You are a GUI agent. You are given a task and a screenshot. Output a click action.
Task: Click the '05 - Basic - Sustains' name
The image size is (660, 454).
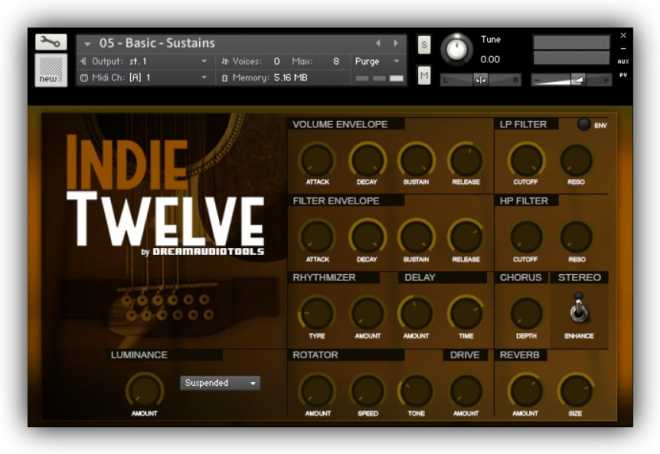(157, 43)
